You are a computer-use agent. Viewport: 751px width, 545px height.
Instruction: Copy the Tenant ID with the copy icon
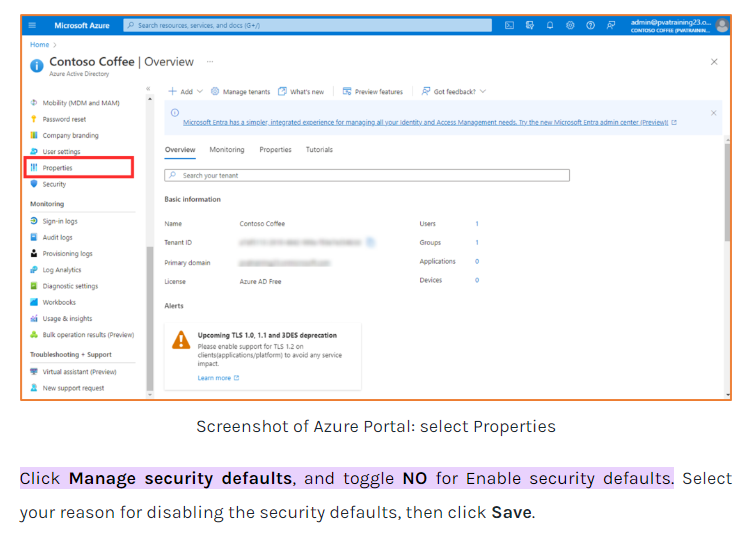(x=371, y=242)
